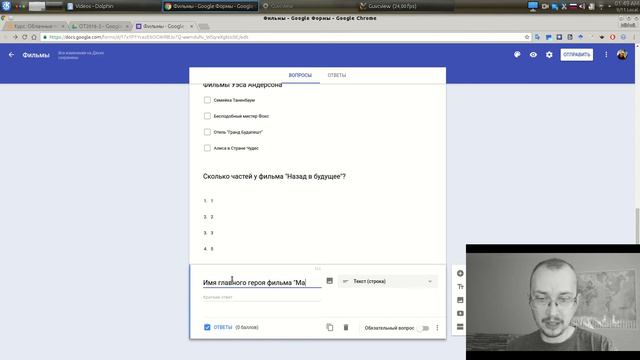Open the keyboard layout flag indicator
The height and width of the screenshot is (360, 640).
(x=573, y=6)
